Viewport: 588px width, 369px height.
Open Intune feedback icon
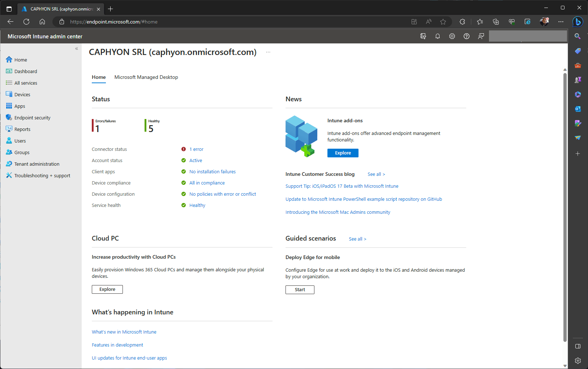click(481, 36)
